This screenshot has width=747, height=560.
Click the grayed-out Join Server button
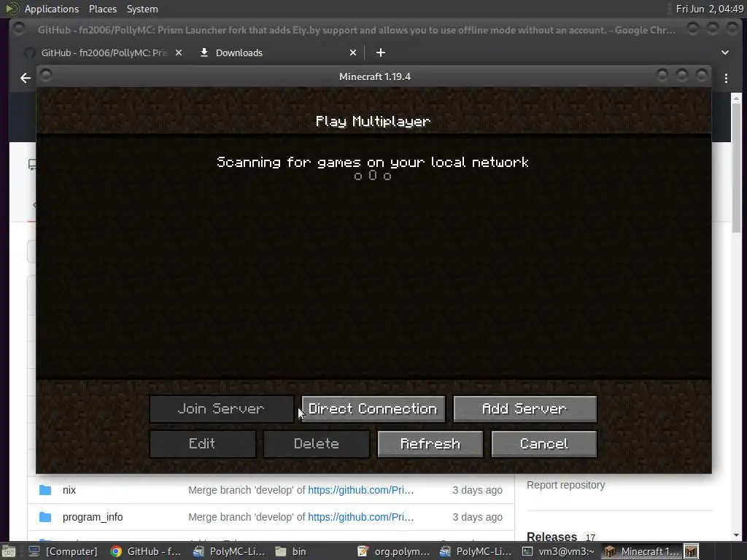221,408
